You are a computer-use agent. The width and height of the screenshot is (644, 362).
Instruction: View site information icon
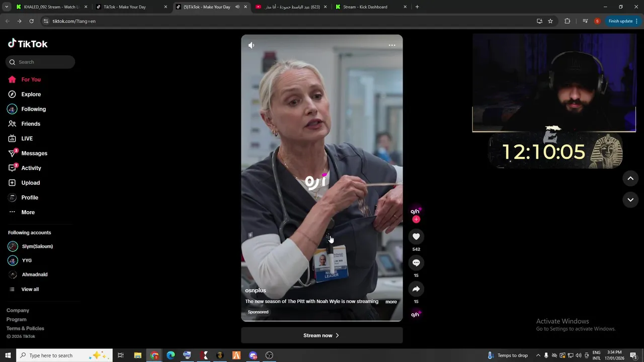pyautogui.click(x=46, y=21)
